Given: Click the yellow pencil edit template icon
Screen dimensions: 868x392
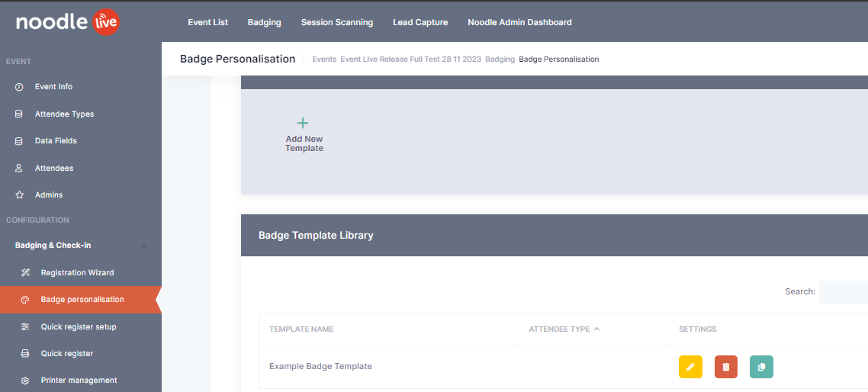Looking at the screenshot, I should [690, 367].
